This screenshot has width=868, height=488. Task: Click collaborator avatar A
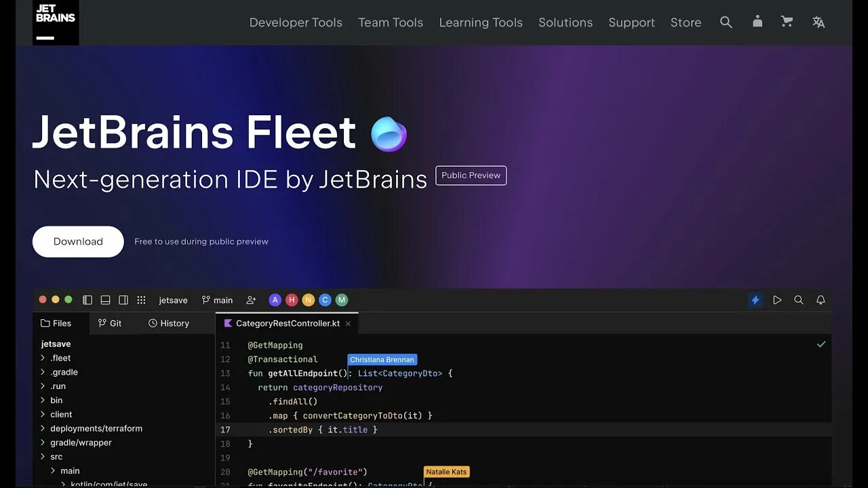pos(275,300)
